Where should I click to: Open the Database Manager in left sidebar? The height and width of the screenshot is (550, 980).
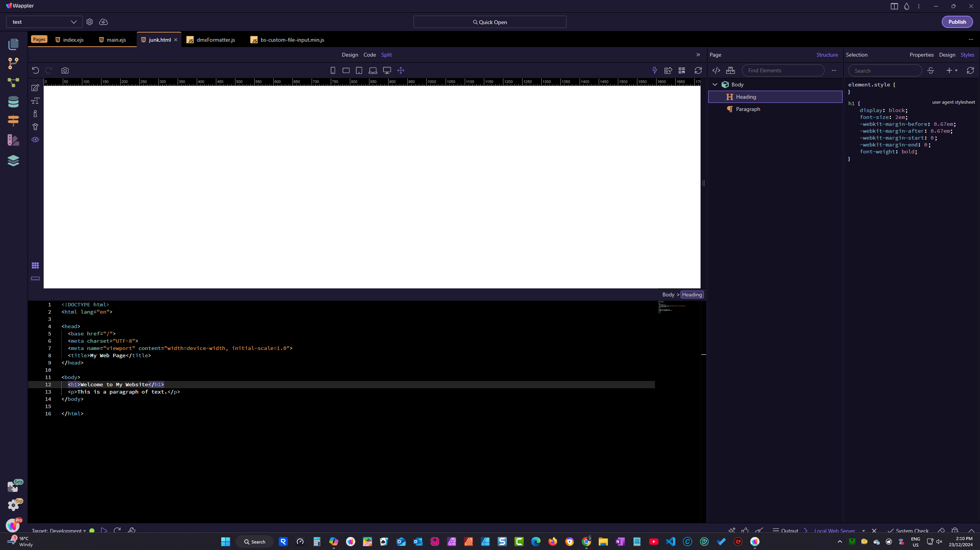13,102
